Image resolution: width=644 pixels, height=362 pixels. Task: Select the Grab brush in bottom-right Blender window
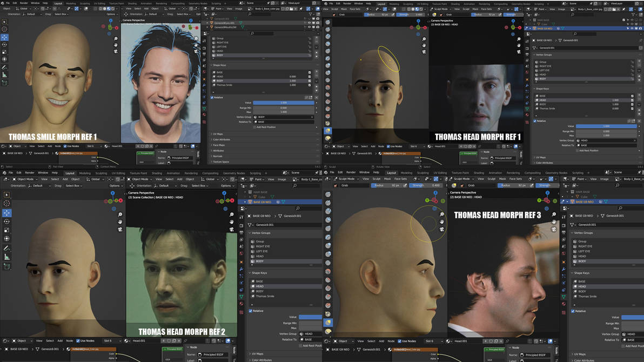(328, 323)
